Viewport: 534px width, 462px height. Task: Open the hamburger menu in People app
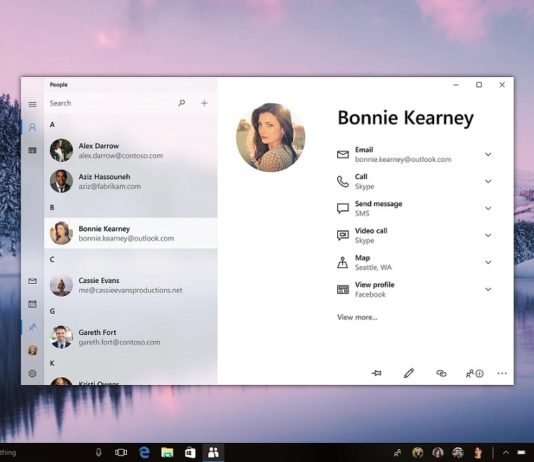point(32,104)
